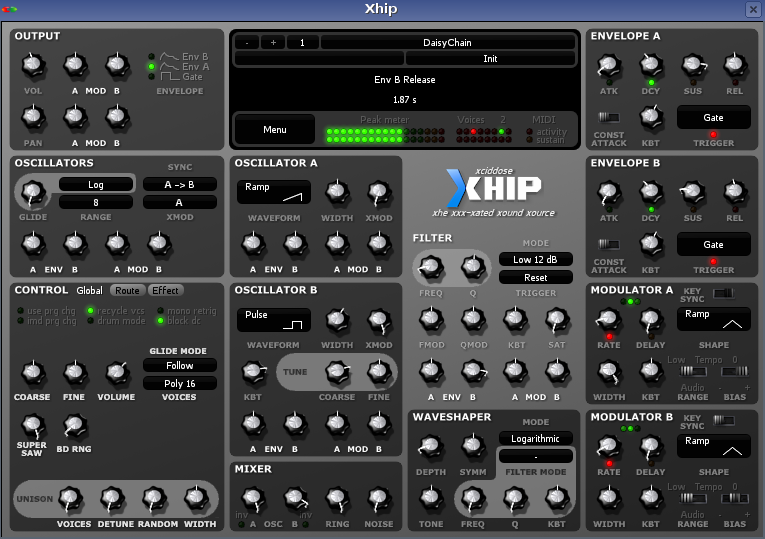This screenshot has height=539, width=765.
Task: Toggle Modulator B KEY SYNC switch
Action: click(x=724, y=420)
